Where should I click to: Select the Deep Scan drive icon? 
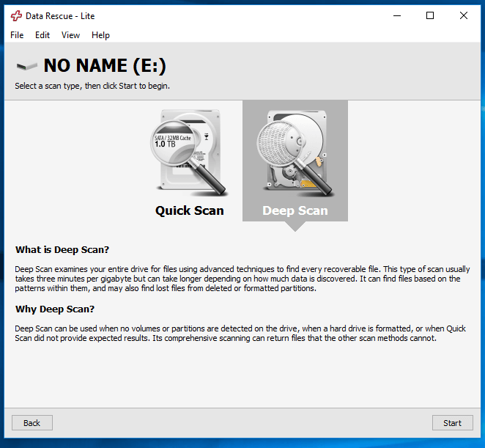[x=295, y=154]
